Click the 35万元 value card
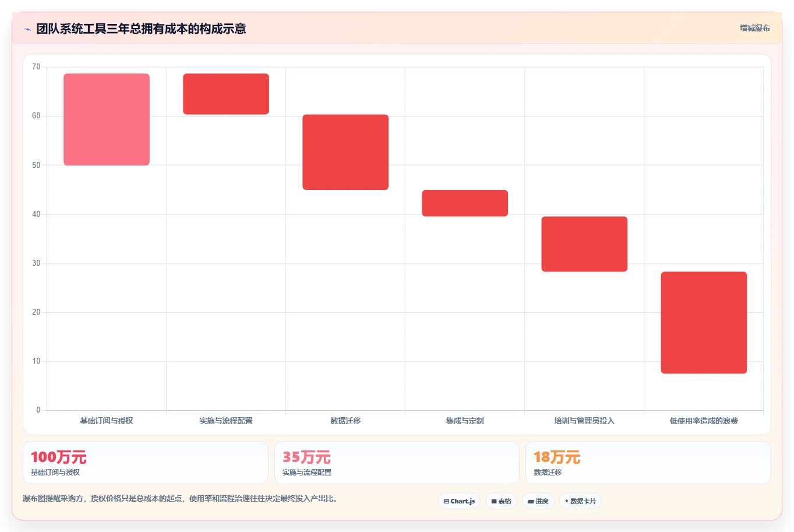Viewport: 794px width, 532px height. pyautogui.click(x=397, y=463)
